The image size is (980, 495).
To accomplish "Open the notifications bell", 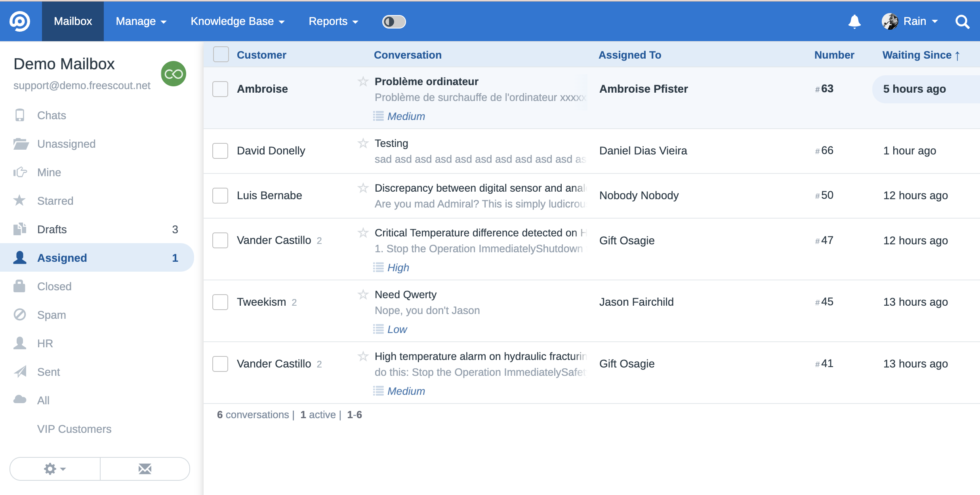I will pyautogui.click(x=854, y=21).
